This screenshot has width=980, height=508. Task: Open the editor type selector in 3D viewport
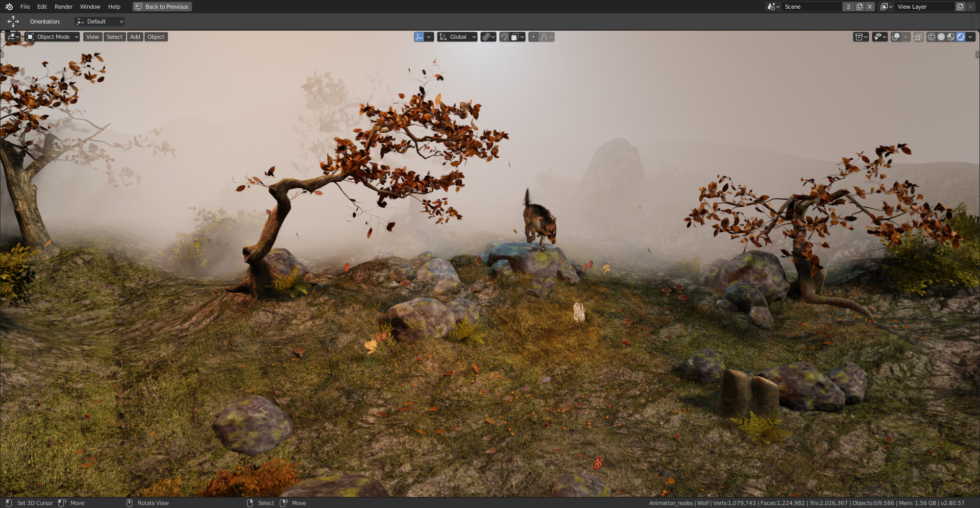point(13,37)
